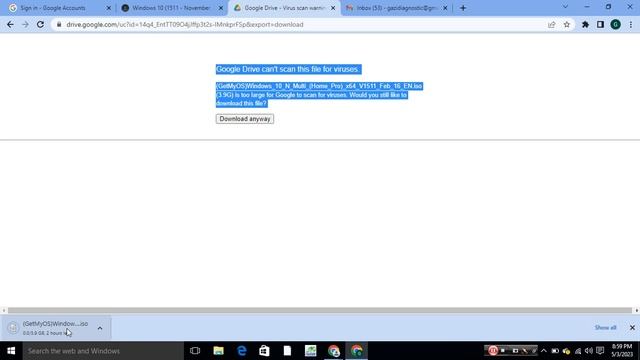
Task: Click the right scroll arrow of horizontal scrollbar
Action: click(636, 311)
